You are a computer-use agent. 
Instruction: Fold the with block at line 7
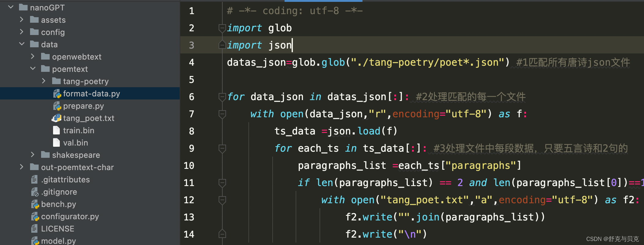click(x=222, y=114)
